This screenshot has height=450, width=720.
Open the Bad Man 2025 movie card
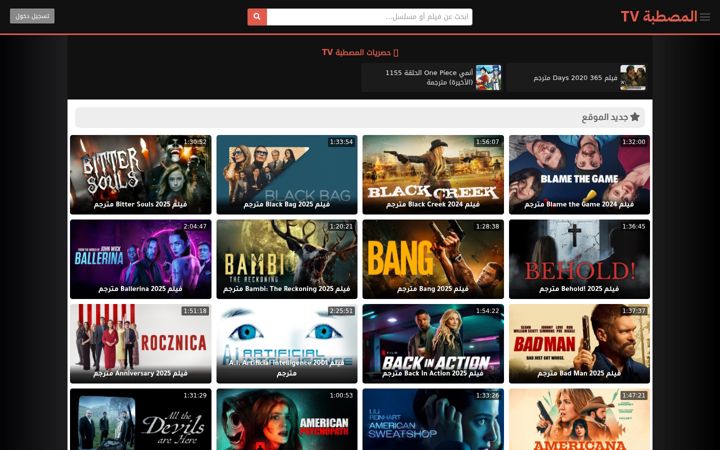[579, 343]
